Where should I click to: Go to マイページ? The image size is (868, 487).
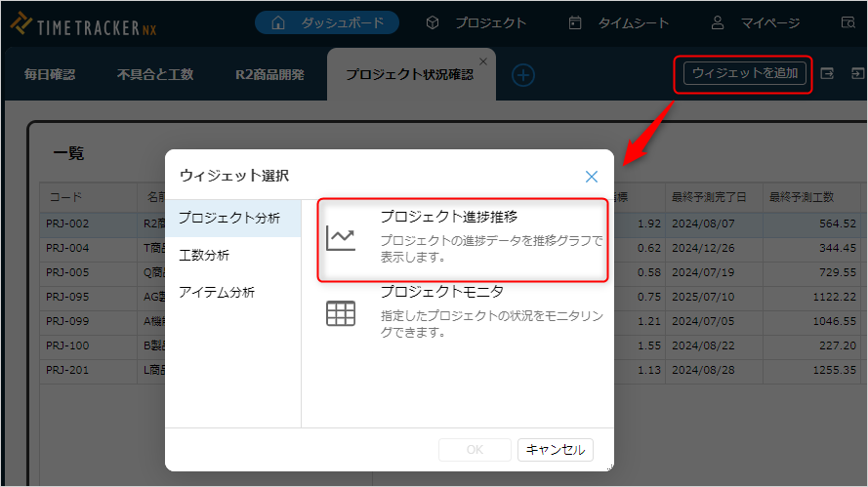click(x=755, y=22)
